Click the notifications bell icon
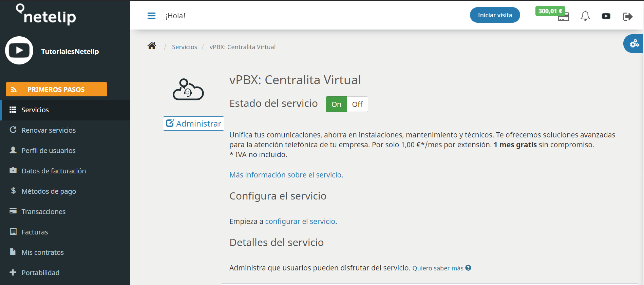 tap(585, 16)
